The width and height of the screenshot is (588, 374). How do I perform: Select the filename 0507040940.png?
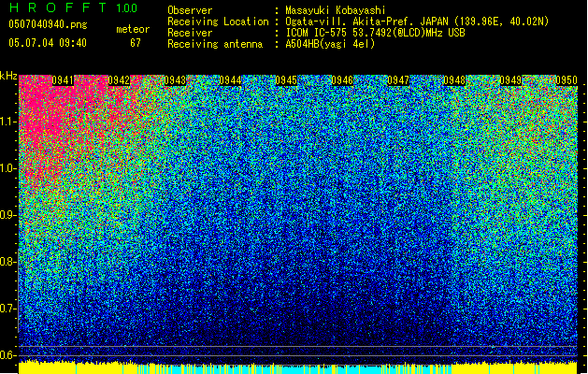[48, 24]
